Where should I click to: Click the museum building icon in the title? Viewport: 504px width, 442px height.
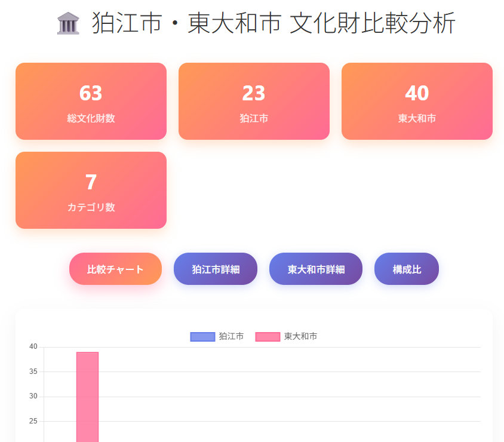68,24
